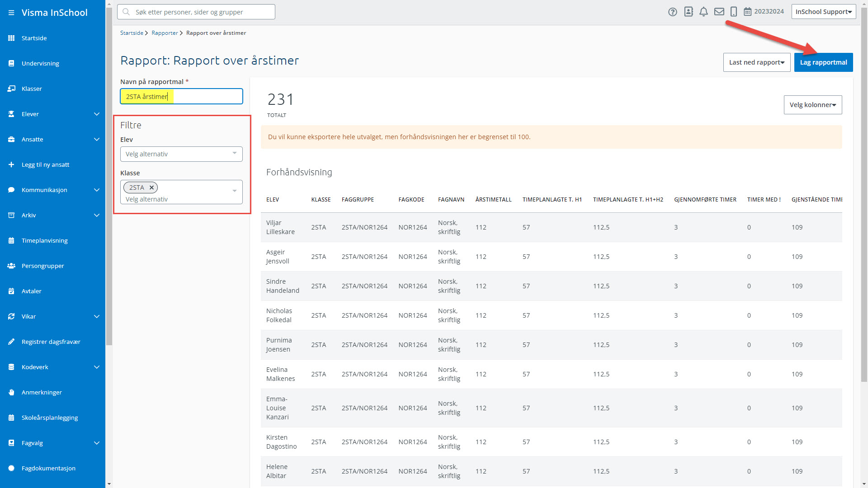This screenshot has width=868, height=488.
Task: Expand the Ansatte menu chevron
Action: [x=96, y=139]
